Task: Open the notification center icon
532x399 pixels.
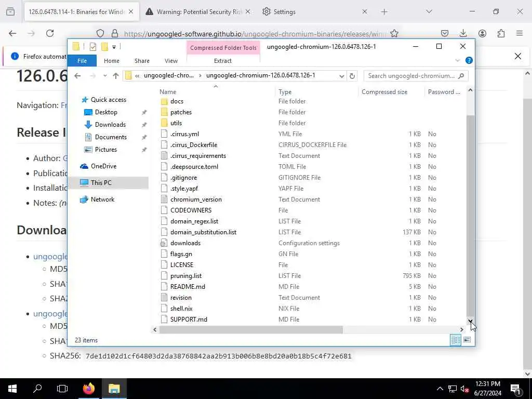Action: 515,389
